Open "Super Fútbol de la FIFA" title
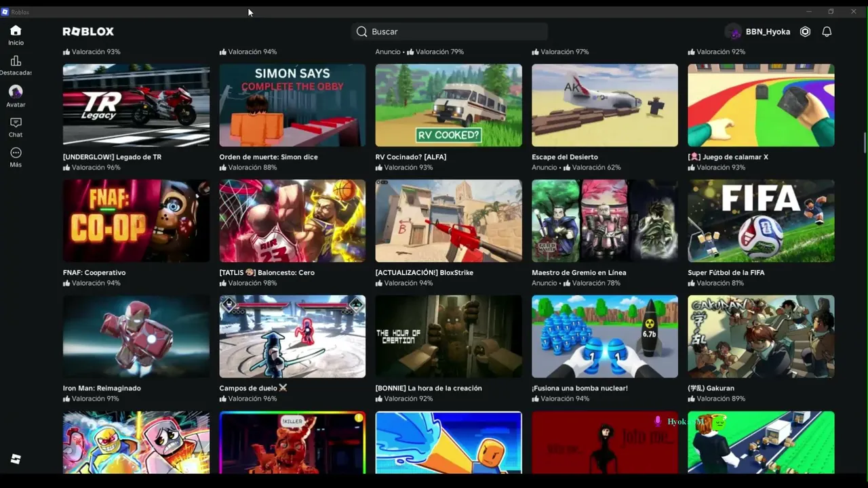The image size is (868, 488). tap(726, 272)
